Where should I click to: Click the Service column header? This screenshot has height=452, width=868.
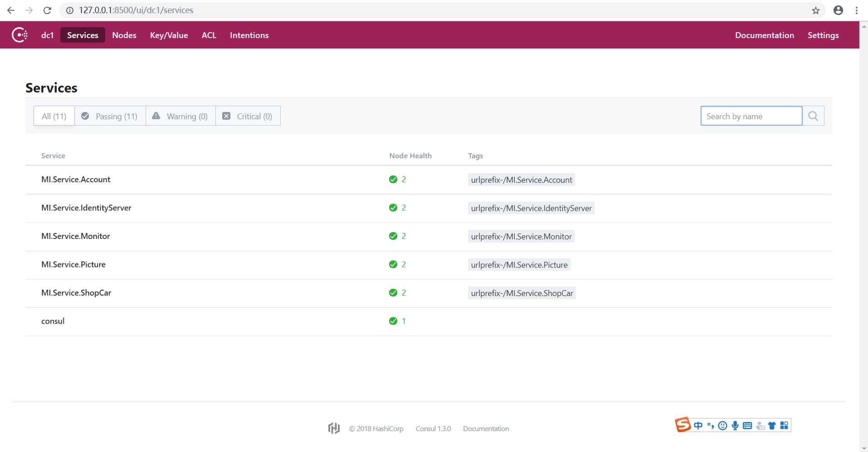point(53,156)
